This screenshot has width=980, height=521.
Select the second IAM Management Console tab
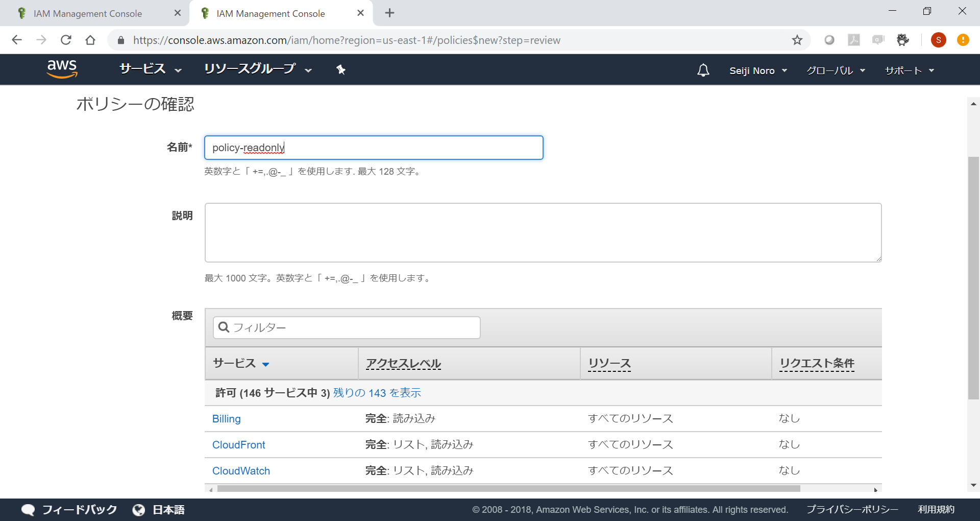(271, 13)
